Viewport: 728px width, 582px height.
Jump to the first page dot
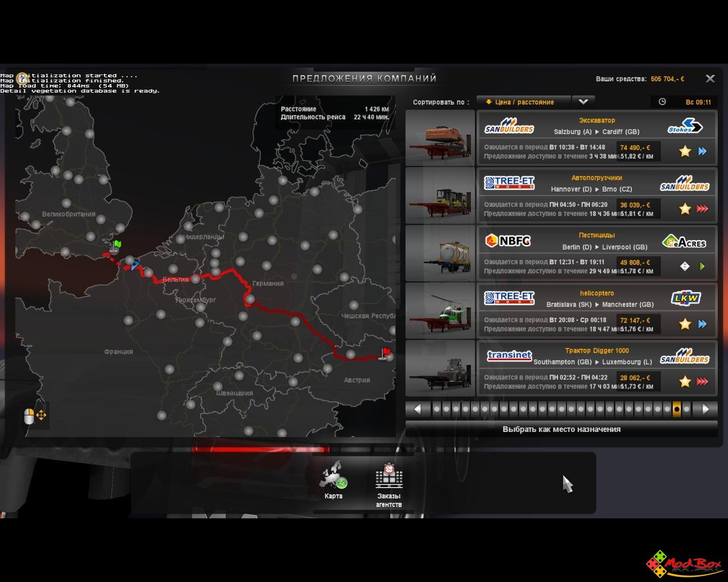point(436,409)
